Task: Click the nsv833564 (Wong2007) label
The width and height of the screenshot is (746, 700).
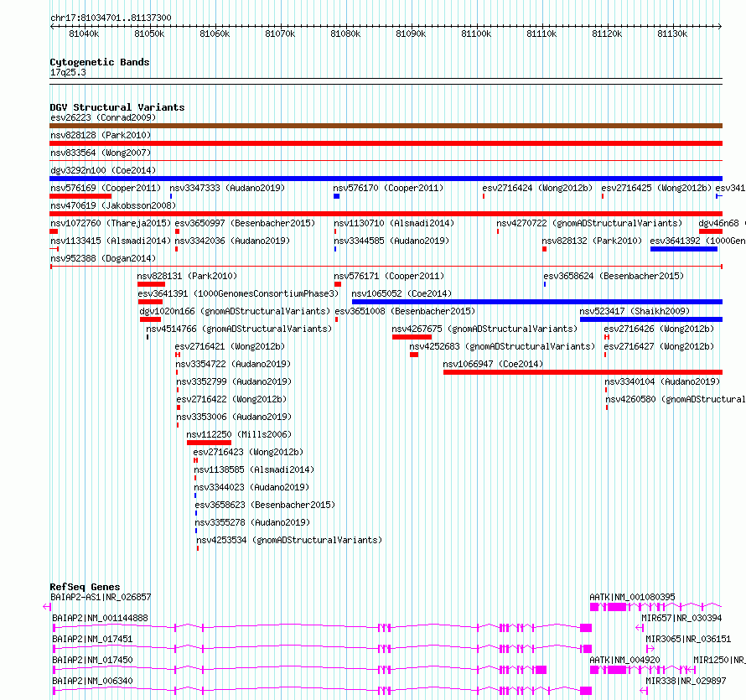Action: 101,153
